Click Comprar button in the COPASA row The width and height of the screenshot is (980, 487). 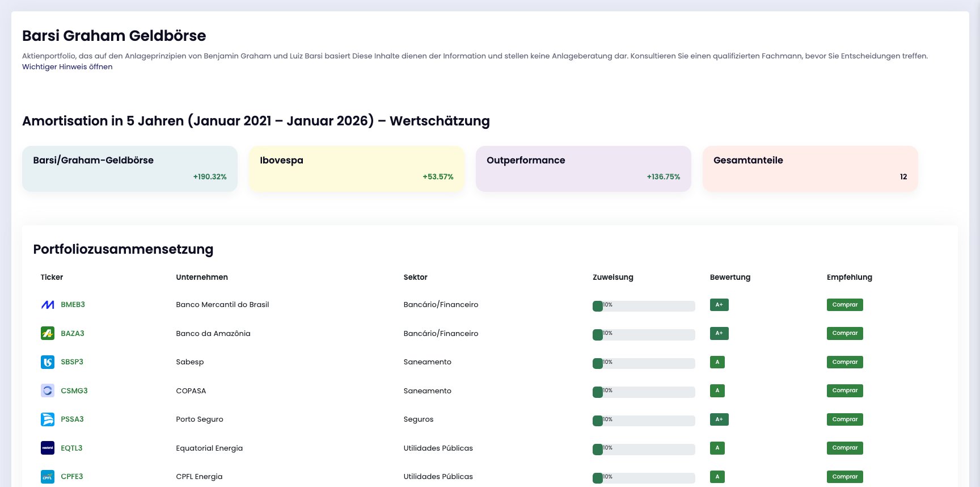[845, 391]
